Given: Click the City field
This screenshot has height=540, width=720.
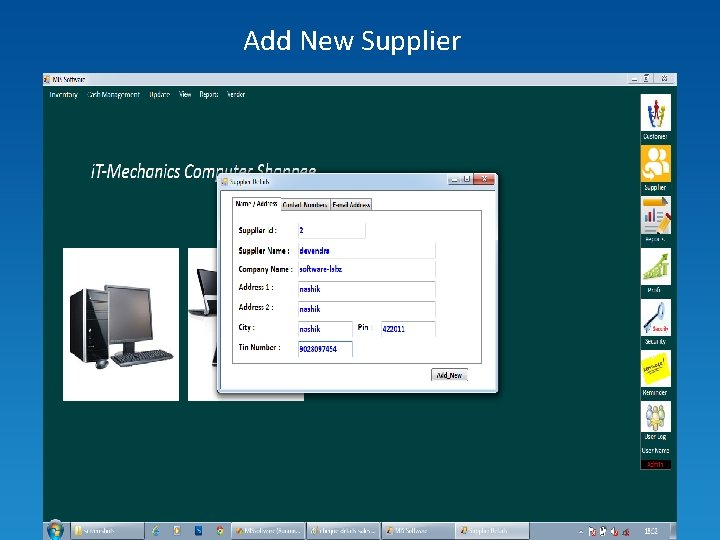Looking at the screenshot, I should pyautogui.click(x=325, y=329).
